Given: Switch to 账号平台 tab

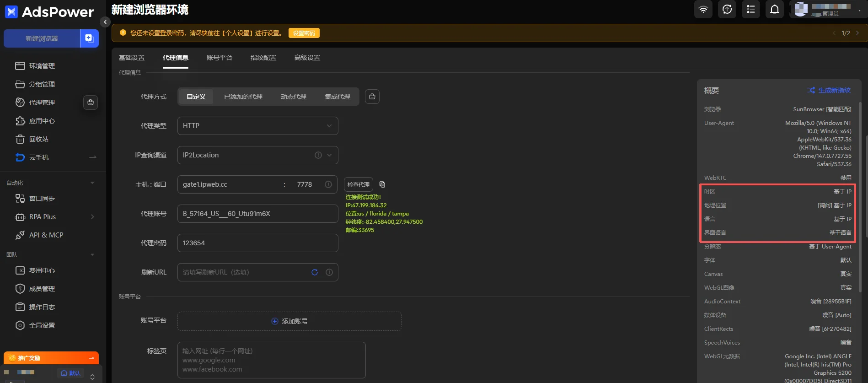Looking at the screenshot, I should [x=220, y=58].
